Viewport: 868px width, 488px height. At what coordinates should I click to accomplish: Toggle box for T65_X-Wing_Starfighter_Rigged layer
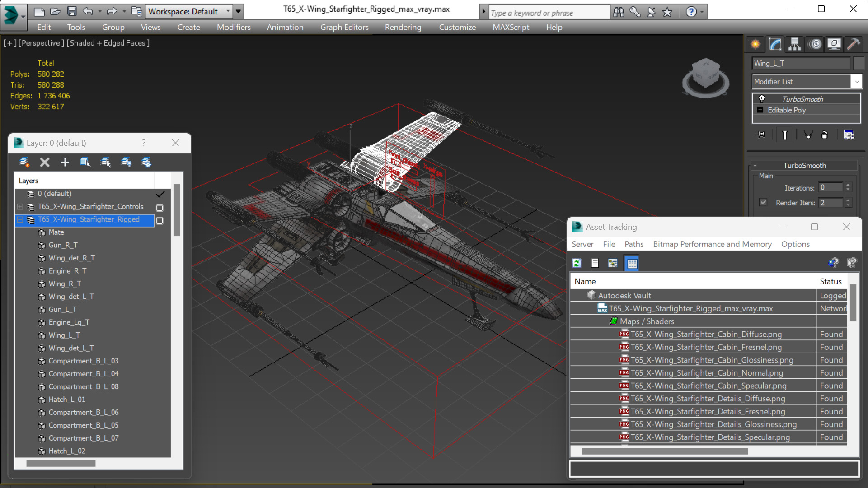pyautogui.click(x=160, y=221)
